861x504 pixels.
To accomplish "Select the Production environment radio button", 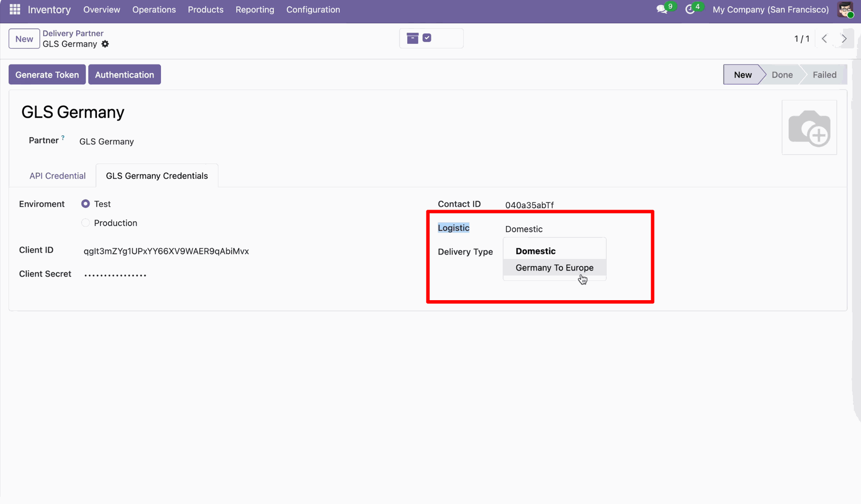I will click(x=85, y=223).
